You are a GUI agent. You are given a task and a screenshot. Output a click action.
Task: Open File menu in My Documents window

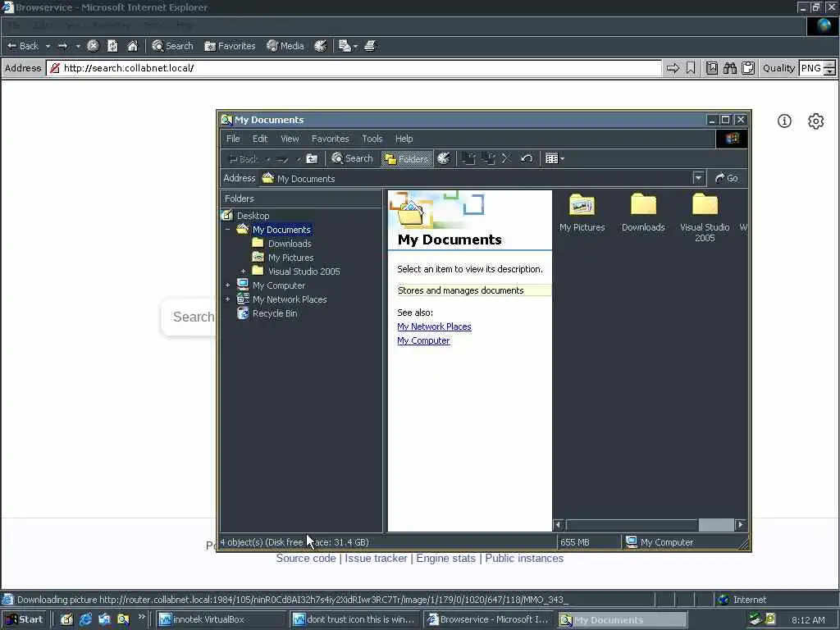(x=233, y=139)
